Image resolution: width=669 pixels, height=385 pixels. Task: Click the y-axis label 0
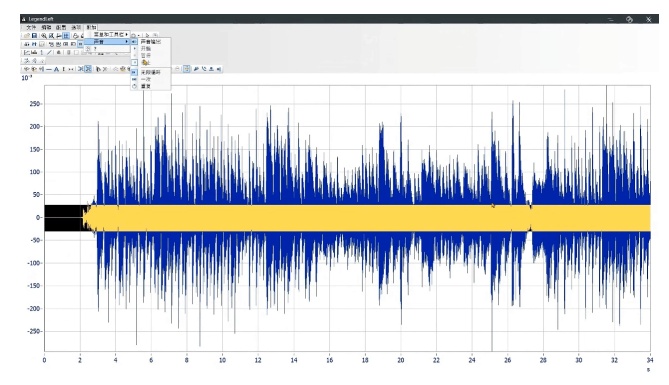pos(38,218)
